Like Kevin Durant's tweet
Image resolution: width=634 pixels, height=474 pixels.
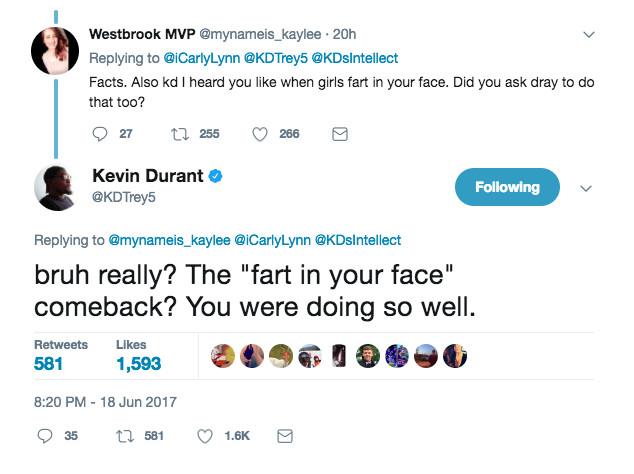click(x=205, y=436)
